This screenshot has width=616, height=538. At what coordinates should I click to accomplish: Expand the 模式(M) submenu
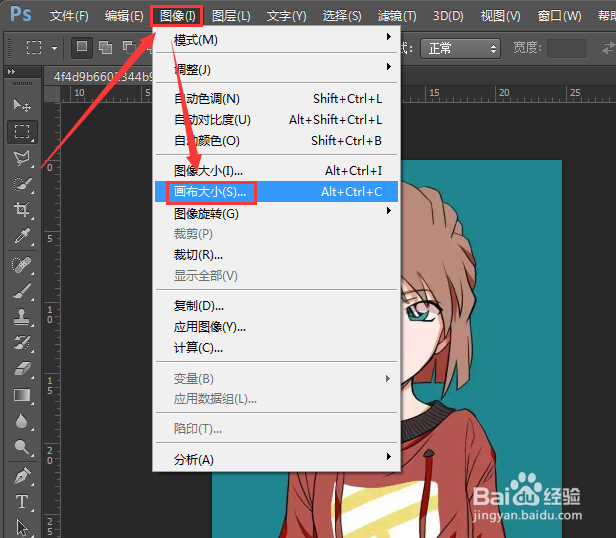277,39
